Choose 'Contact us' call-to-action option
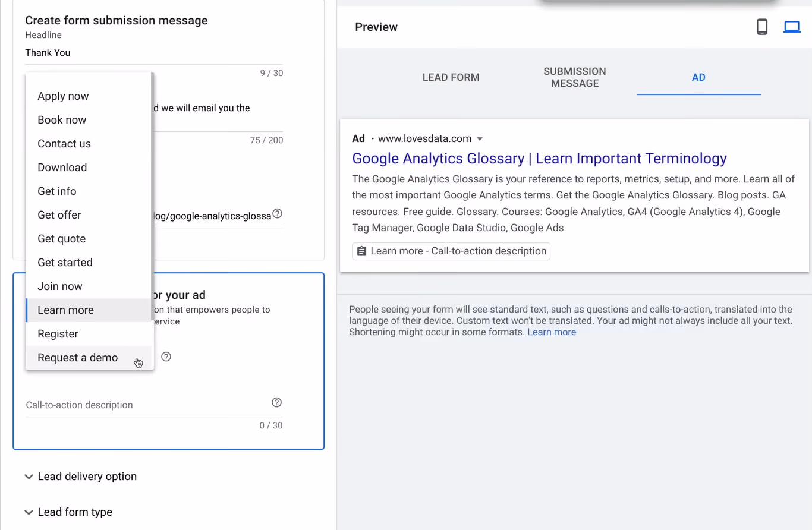Image resolution: width=812 pixels, height=530 pixels. tap(89, 144)
